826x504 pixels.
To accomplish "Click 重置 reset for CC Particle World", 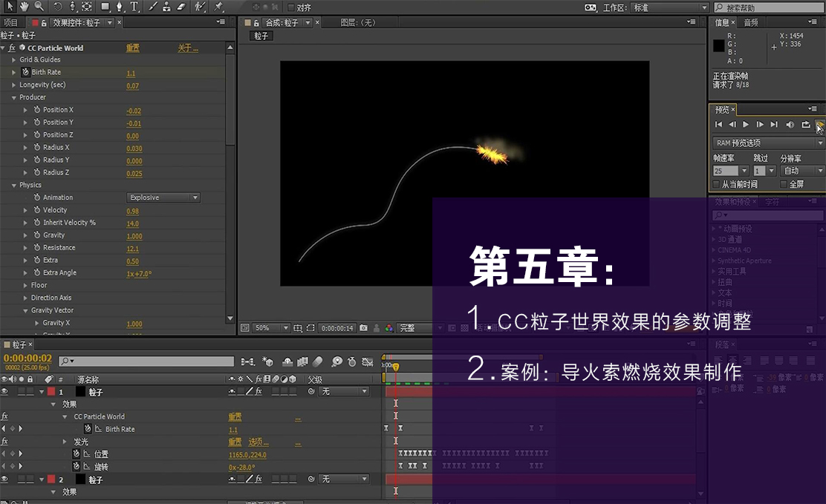I will pyautogui.click(x=133, y=48).
